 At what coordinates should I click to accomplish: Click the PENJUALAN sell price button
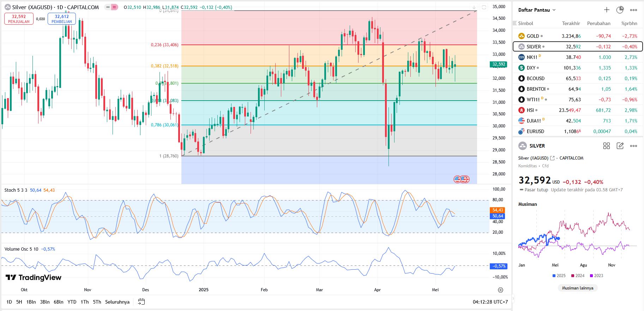tap(19, 19)
